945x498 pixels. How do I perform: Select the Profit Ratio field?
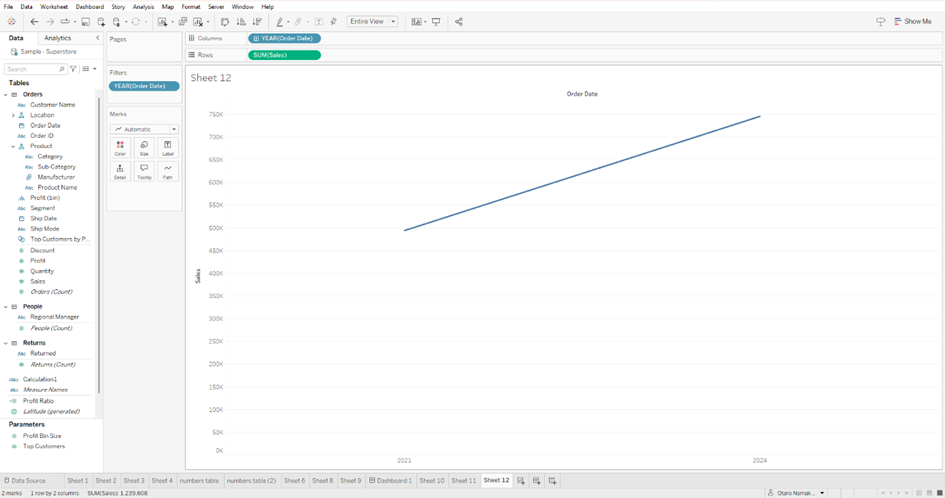coord(38,401)
